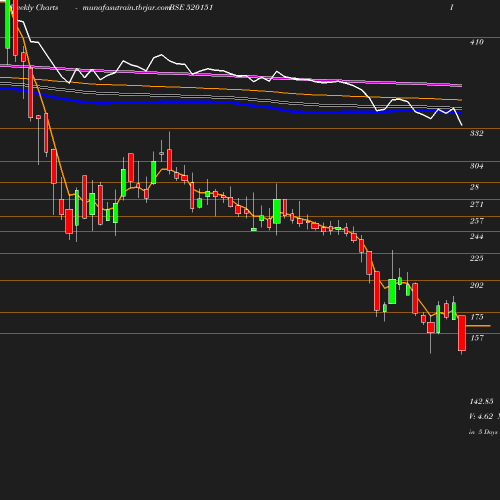The width and height of the screenshot is (500, 500).
Task: Click the '202' price axis label
Action: [477, 285]
